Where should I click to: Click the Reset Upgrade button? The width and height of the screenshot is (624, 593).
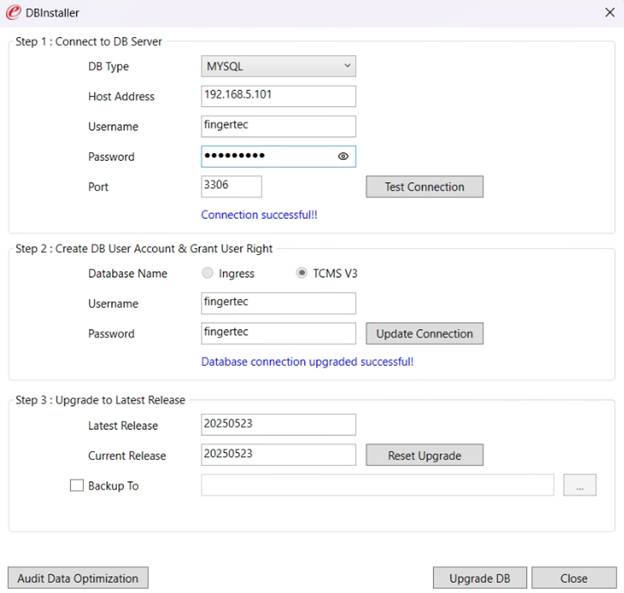point(425,455)
